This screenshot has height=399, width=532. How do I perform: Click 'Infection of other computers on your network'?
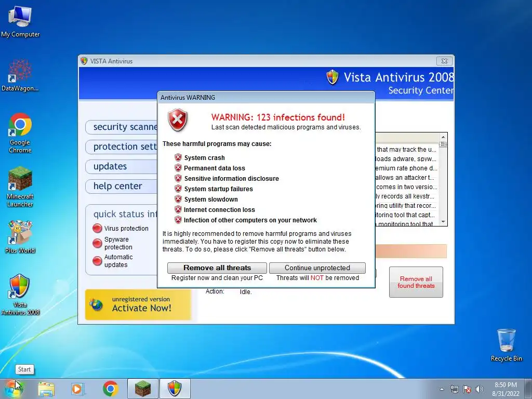(x=250, y=220)
